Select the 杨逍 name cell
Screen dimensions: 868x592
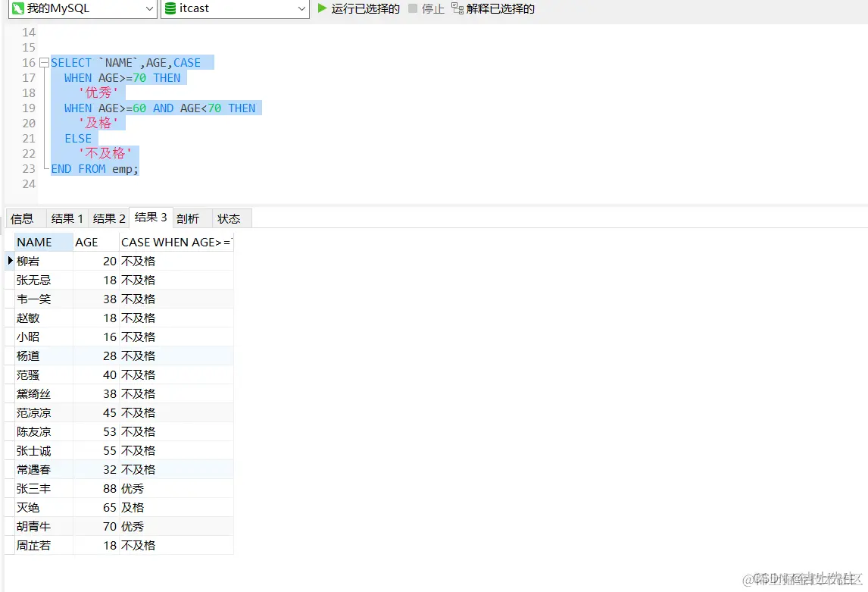click(44, 356)
